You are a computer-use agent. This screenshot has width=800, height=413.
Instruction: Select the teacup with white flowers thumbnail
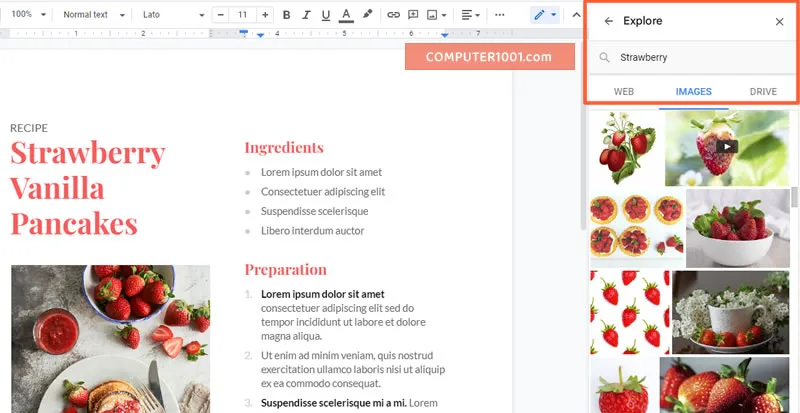pos(731,312)
